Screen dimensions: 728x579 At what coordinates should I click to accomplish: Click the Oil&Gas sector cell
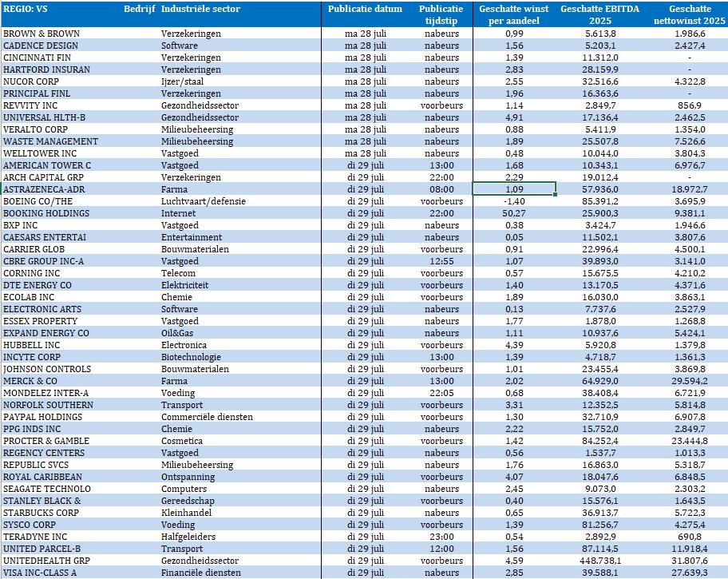[x=177, y=333]
